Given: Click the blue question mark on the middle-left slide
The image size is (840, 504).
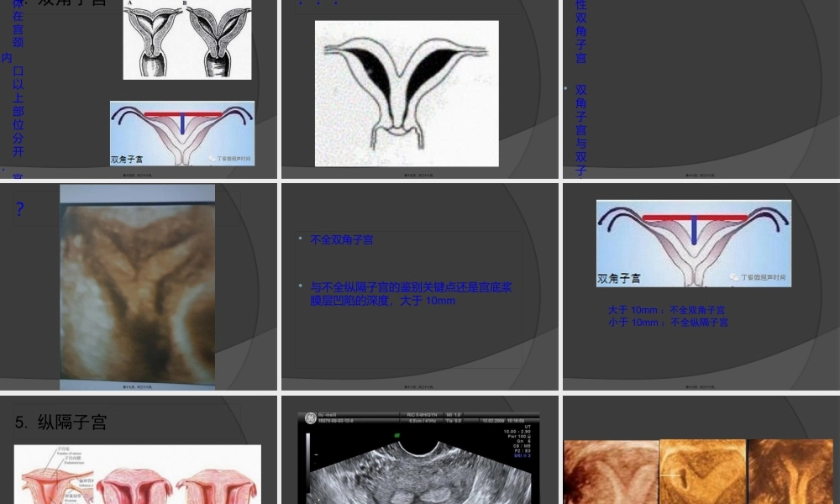Looking at the screenshot, I should (x=20, y=210).
